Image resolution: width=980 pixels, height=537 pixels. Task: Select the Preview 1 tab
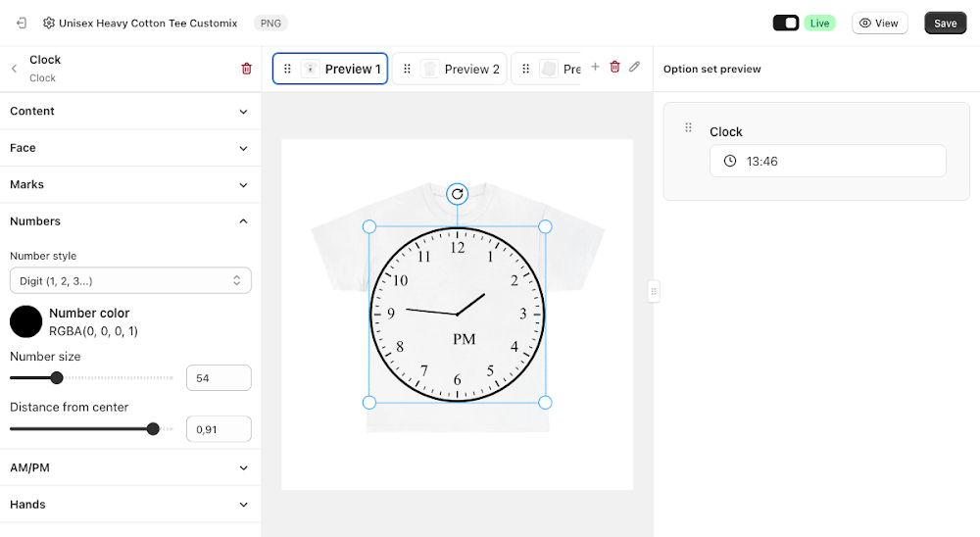(x=330, y=69)
